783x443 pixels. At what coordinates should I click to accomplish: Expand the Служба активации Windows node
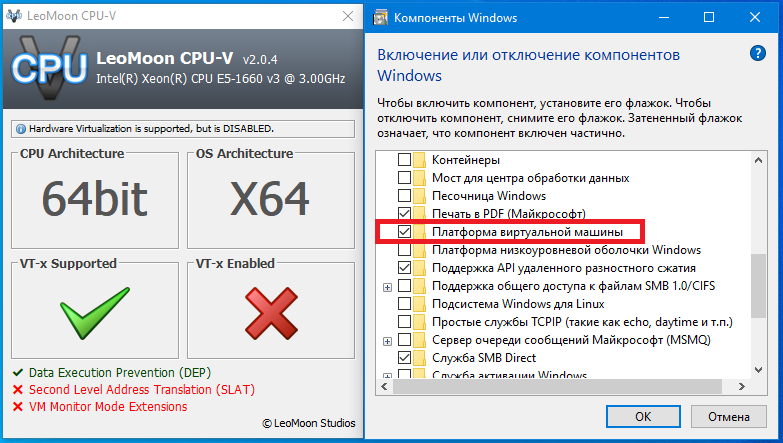[387, 377]
